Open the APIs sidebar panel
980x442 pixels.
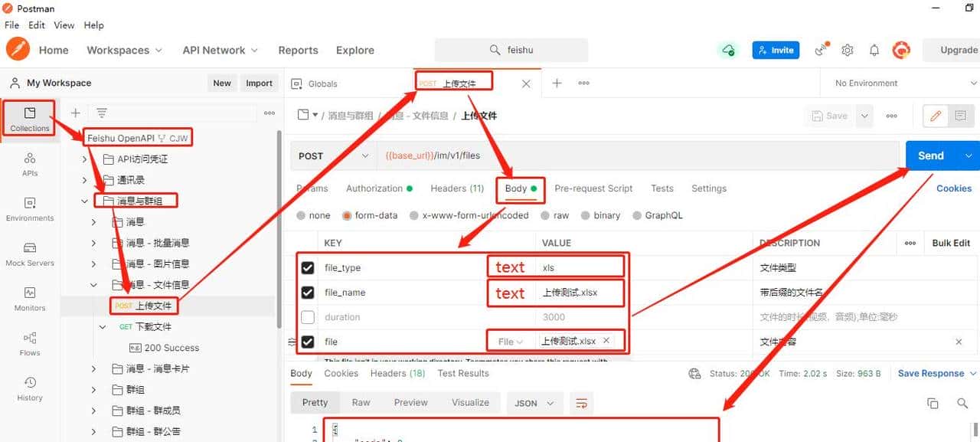(x=30, y=164)
